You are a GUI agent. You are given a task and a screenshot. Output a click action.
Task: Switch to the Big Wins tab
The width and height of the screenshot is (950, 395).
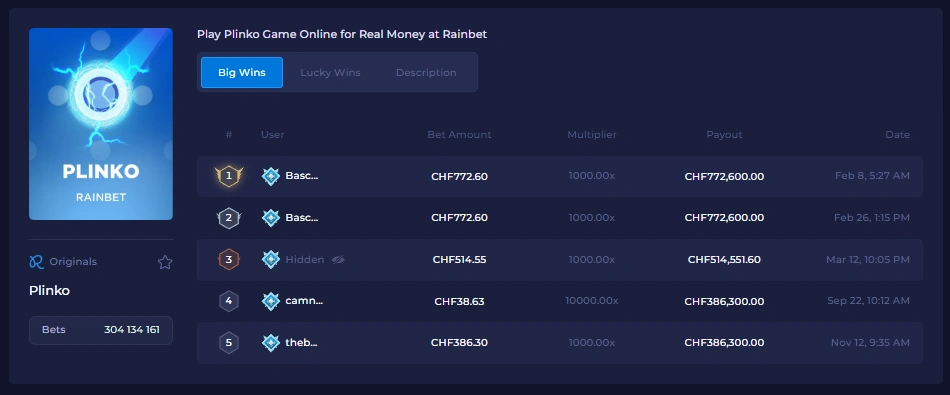(x=242, y=73)
